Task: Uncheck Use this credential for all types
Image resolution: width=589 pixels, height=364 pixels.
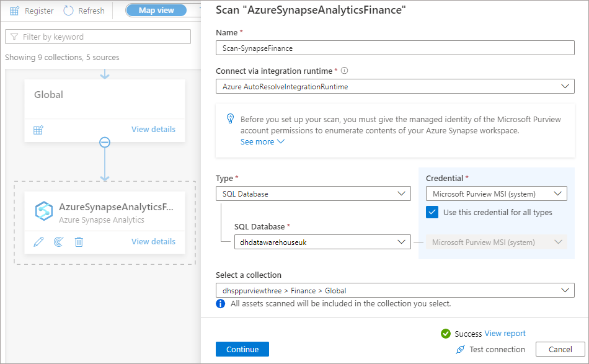Action: point(432,212)
